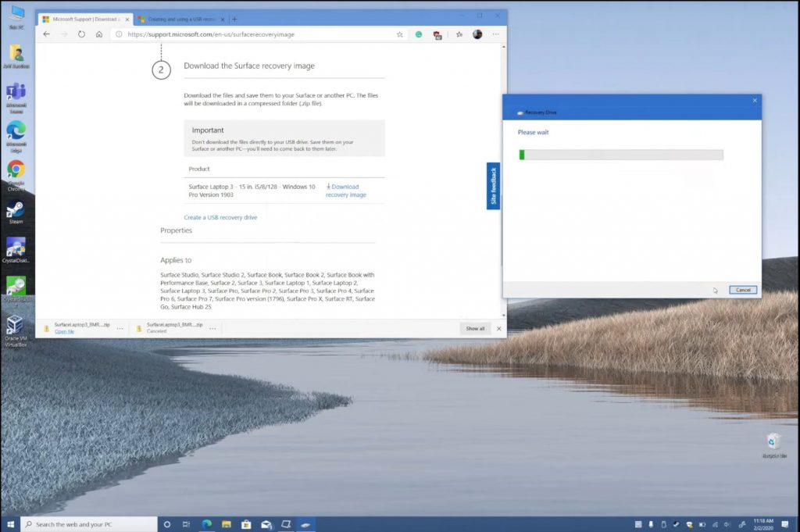Expand options for first downloaded zip file

point(120,328)
